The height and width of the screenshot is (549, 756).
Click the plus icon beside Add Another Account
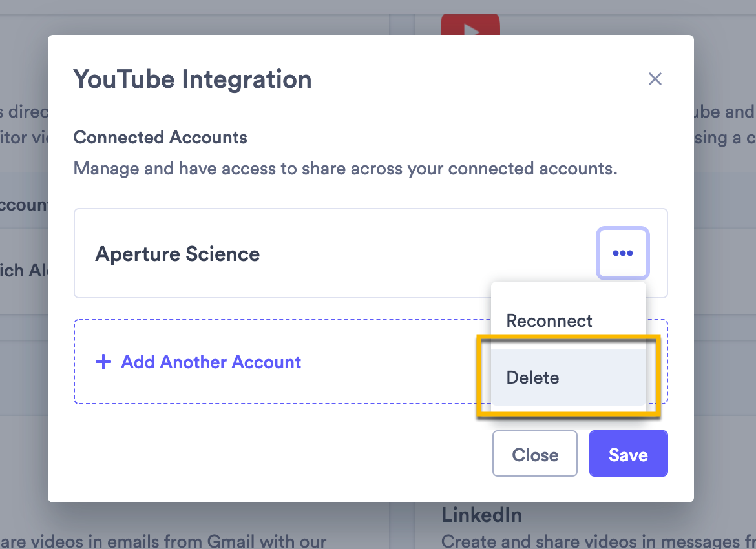coord(103,362)
